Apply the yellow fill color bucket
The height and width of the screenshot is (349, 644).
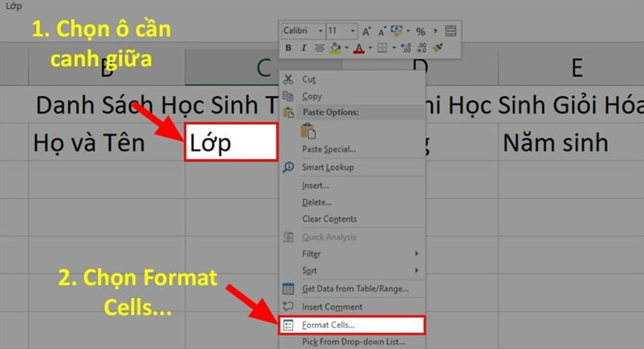pyautogui.click(x=336, y=48)
